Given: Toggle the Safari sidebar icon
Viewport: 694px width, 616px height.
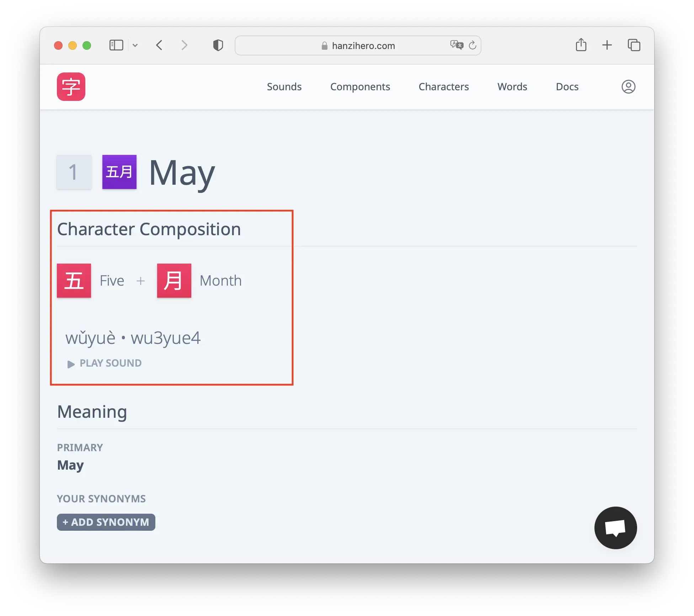Looking at the screenshot, I should pos(116,45).
